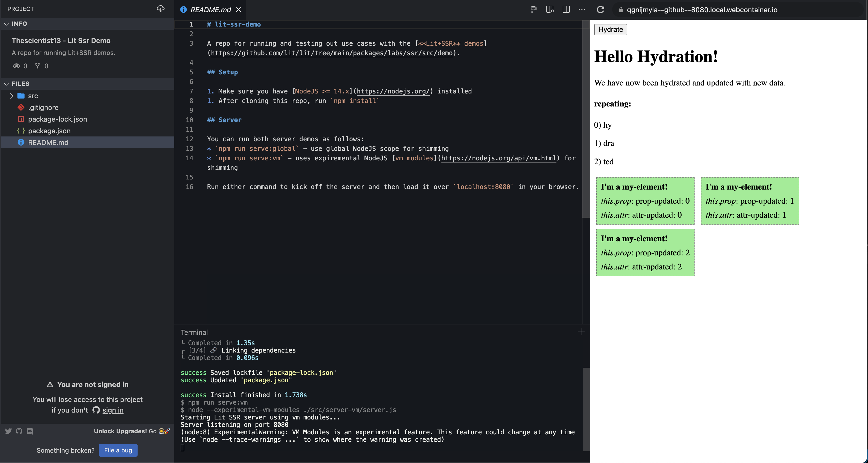Click the my-element card with prop-updated: 1
The image size is (868, 463).
(750, 201)
